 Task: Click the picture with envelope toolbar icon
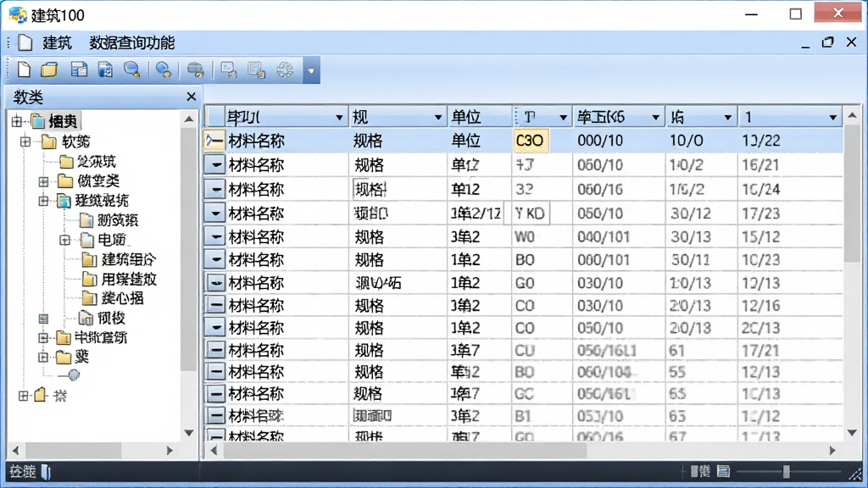pos(229,69)
